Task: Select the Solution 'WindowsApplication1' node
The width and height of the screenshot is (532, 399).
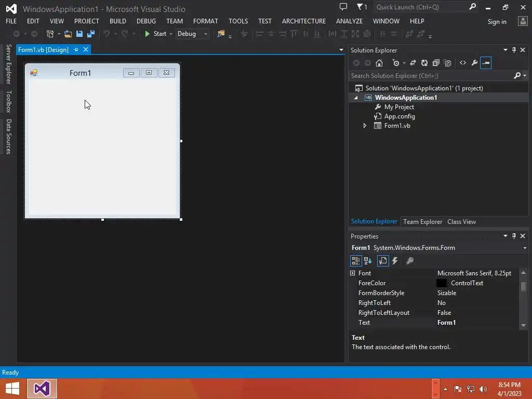Action: (424, 88)
